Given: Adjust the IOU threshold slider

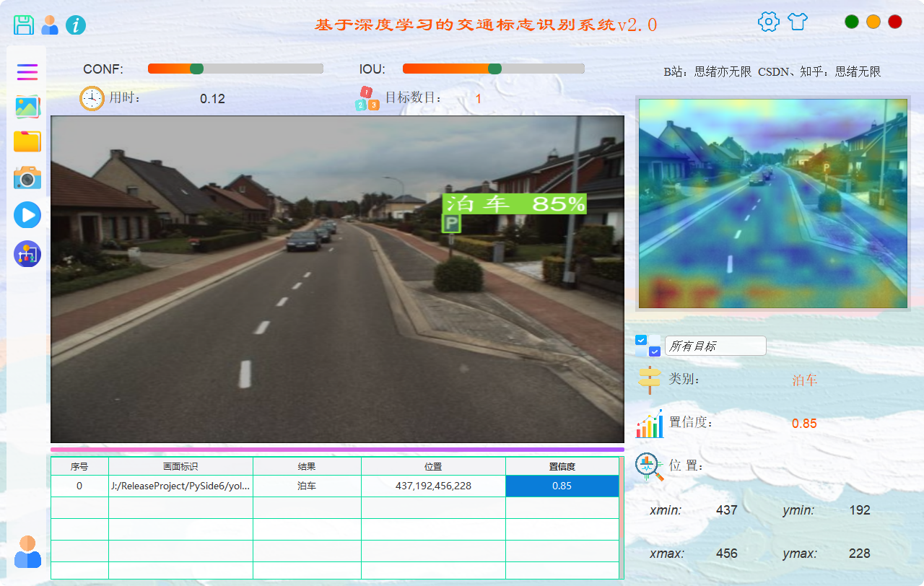Looking at the screenshot, I should (494, 69).
